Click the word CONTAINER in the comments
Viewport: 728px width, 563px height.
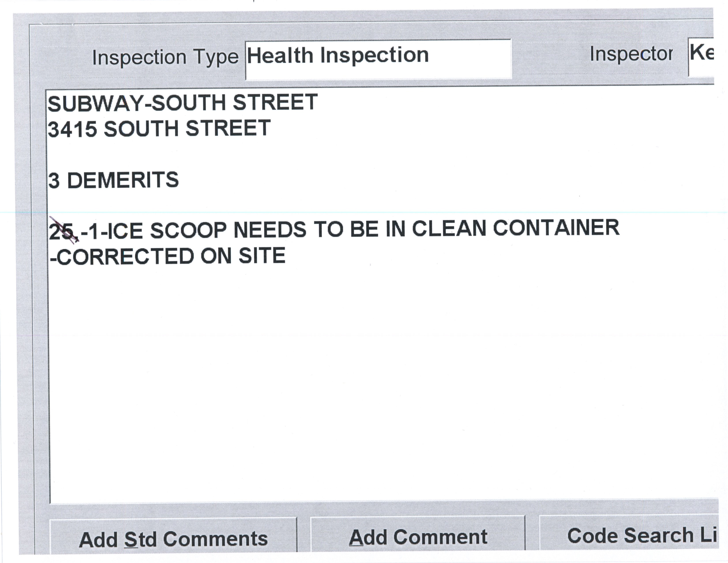(556, 228)
